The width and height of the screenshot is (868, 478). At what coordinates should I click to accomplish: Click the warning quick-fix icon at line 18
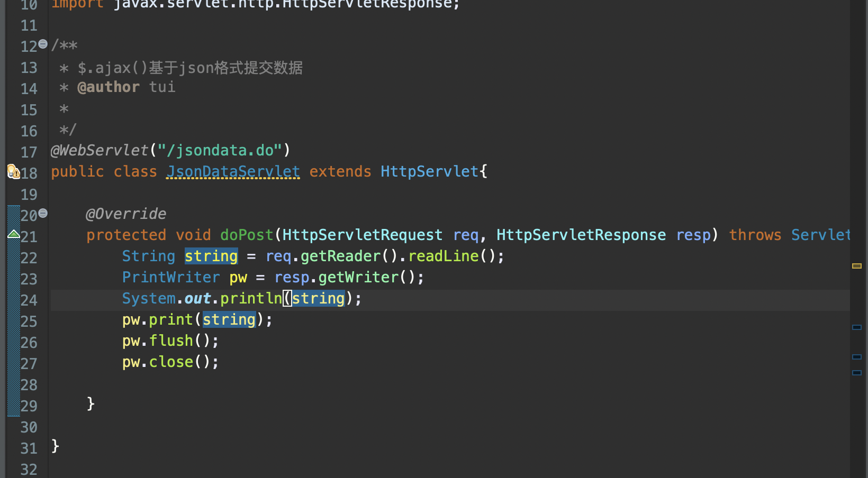click(13, 171)
